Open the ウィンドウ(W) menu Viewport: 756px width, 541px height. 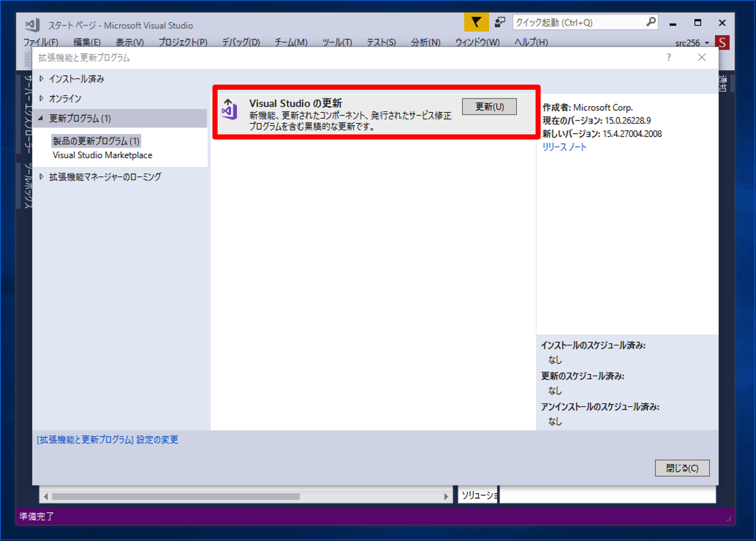[478, 42]
